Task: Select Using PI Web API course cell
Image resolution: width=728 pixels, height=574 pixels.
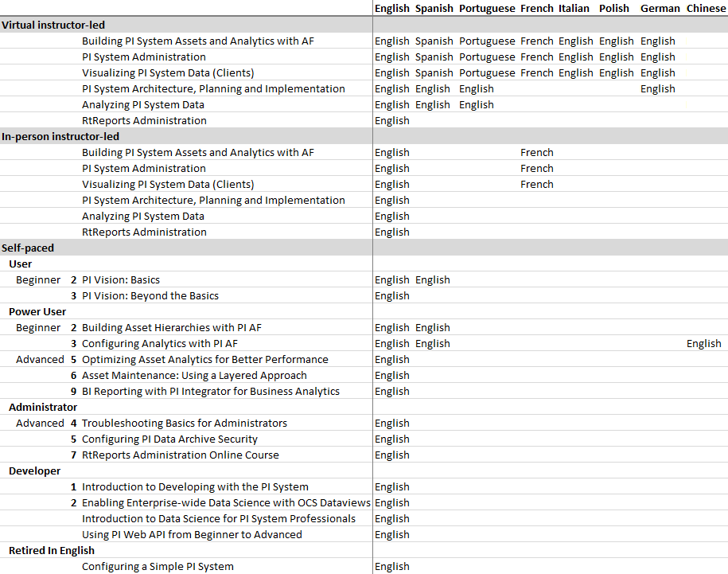Action: click(x=192, y=534)
